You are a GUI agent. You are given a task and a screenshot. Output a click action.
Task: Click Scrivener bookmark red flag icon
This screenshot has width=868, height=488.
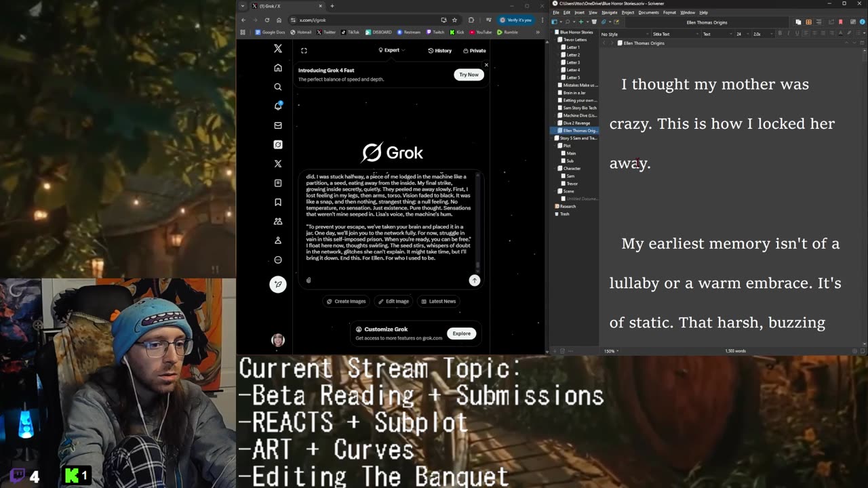(841, 22)
